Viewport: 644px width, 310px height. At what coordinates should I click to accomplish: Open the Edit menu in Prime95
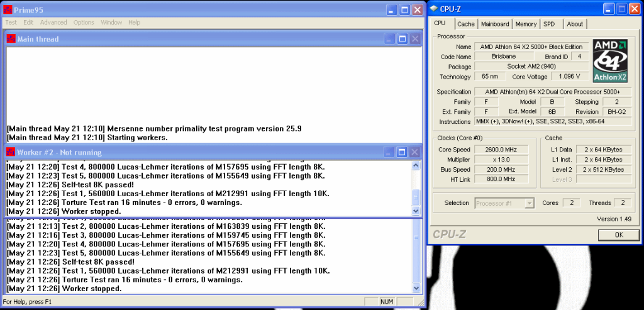click(x=28, y=23)
